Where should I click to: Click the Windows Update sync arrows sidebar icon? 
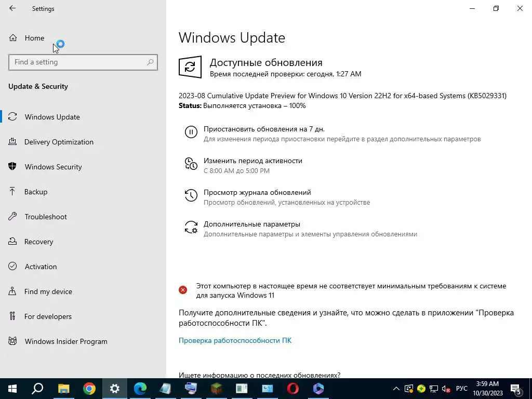click(x=12, y=117)
